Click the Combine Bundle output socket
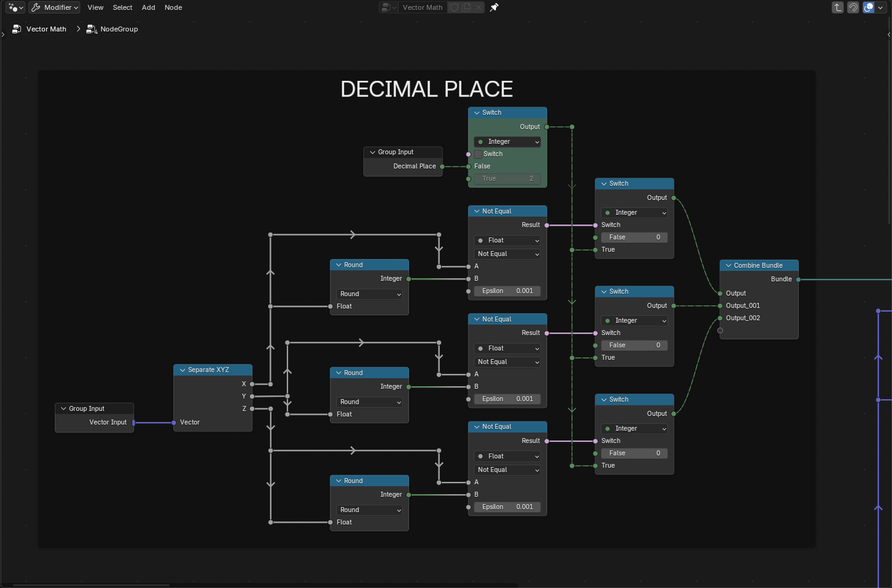This screenshot has width=892, height=588. tap(798, 280)
